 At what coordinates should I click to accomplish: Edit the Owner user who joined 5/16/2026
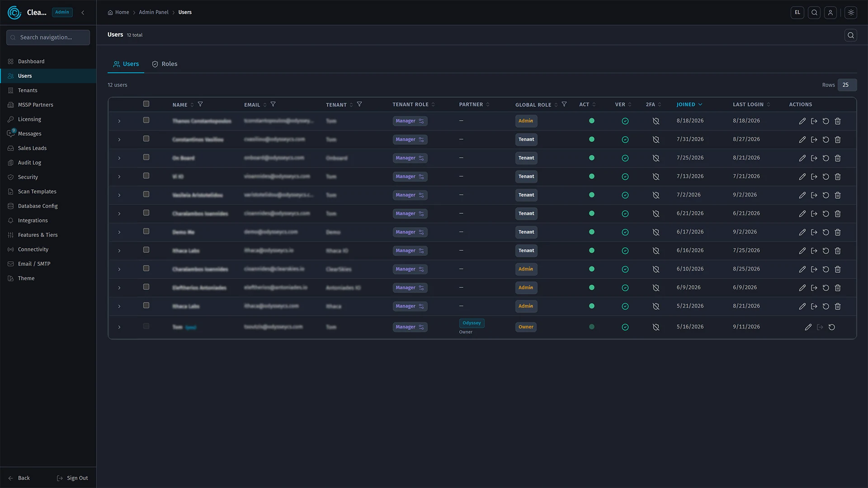808,327
